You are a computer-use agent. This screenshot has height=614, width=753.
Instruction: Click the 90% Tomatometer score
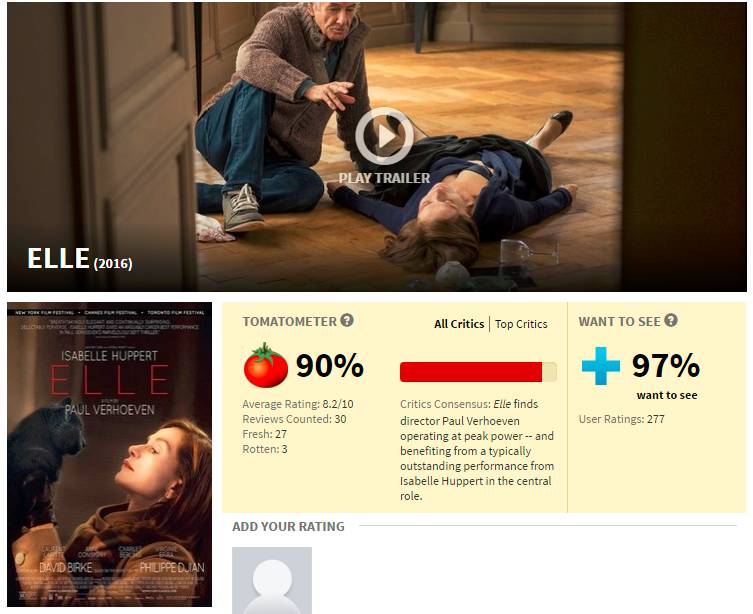(330, 366)
